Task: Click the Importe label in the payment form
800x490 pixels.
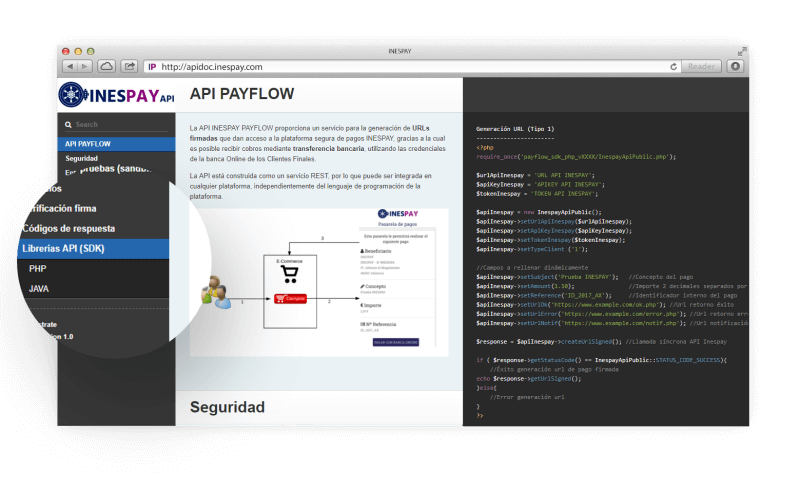Action: (371, 305)
